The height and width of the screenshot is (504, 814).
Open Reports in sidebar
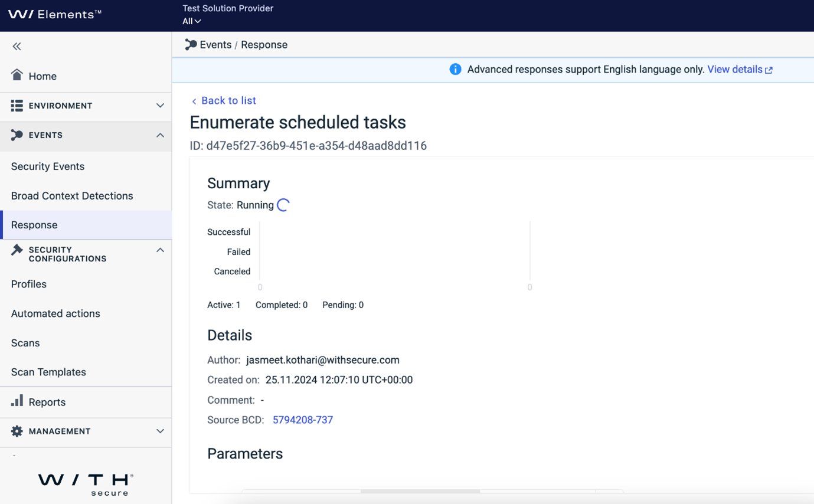tap(47, 402)
